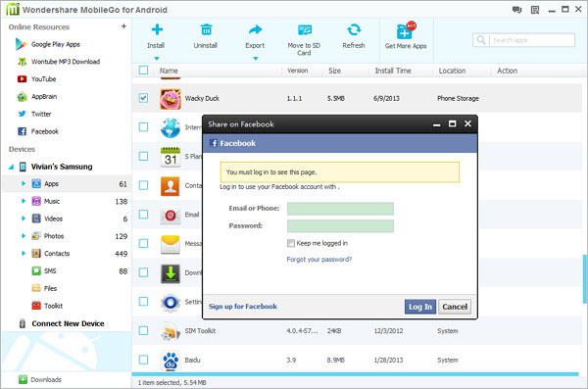Image resolution: width=588 pixels, height=389 pixels.
Task: Click the Email or Phone field
Action: coord(340,209)
